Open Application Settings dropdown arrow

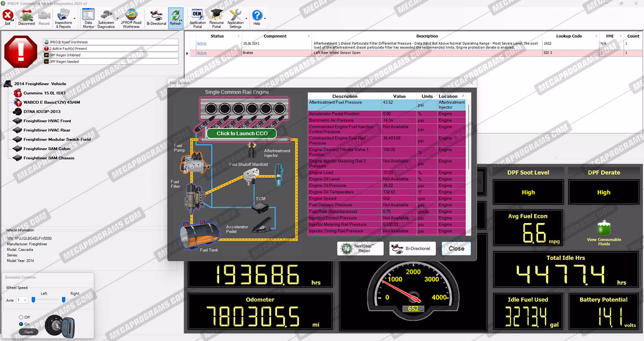pyautogui.click(x=246, y=19)
